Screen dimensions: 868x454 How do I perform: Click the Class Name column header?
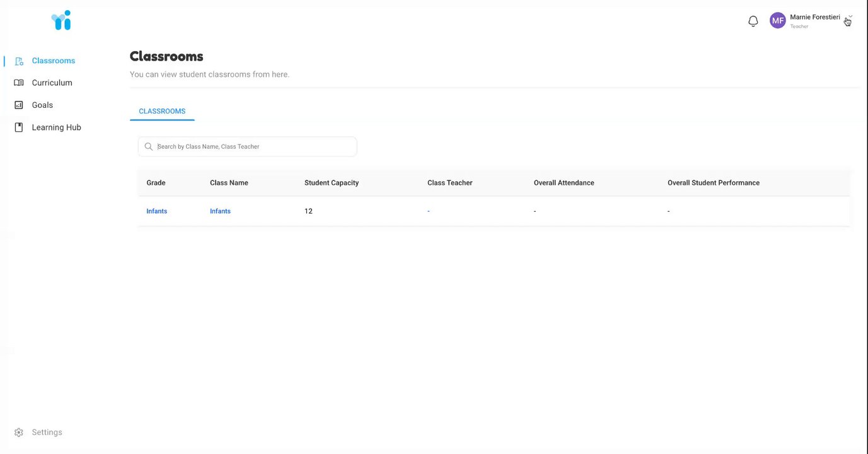pos(229,183)
